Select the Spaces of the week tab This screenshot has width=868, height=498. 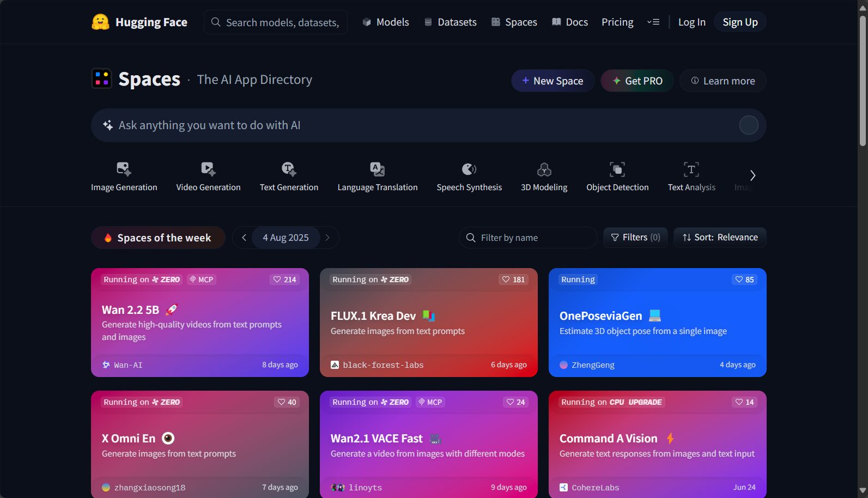pyautogui.click(x=158, y=238)
